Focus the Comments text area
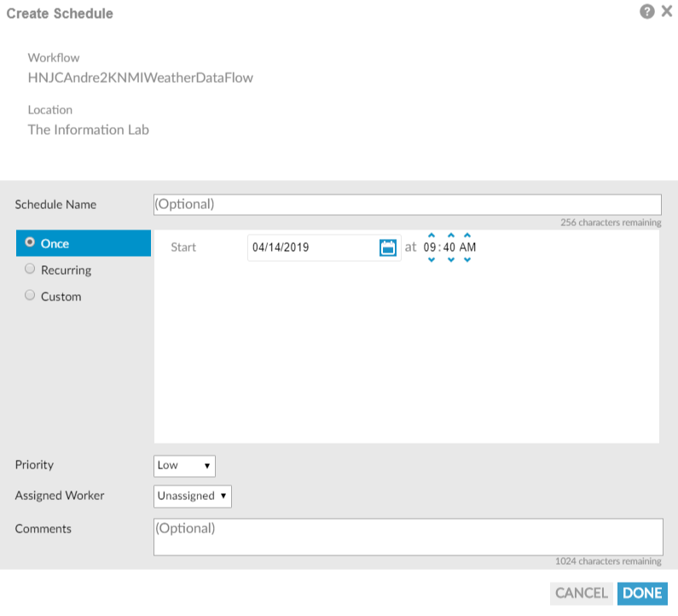678x616 pixels. (409, 537)
